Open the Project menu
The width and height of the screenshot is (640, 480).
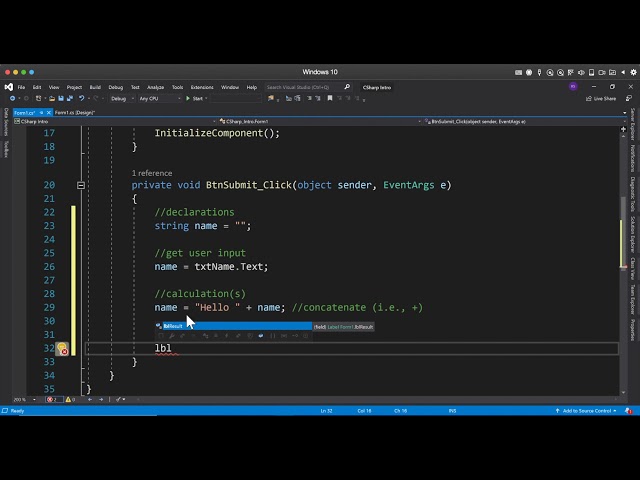[74, 87]
